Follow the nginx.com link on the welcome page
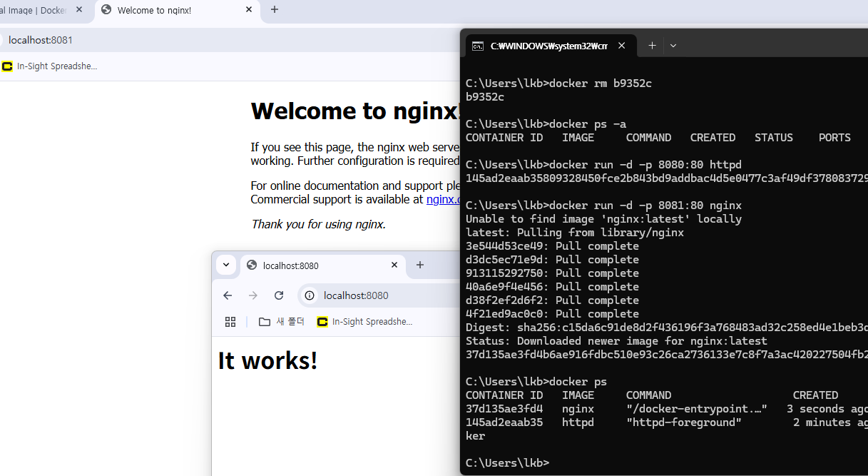This screenshot has height=476, width=868. [443, 200]
